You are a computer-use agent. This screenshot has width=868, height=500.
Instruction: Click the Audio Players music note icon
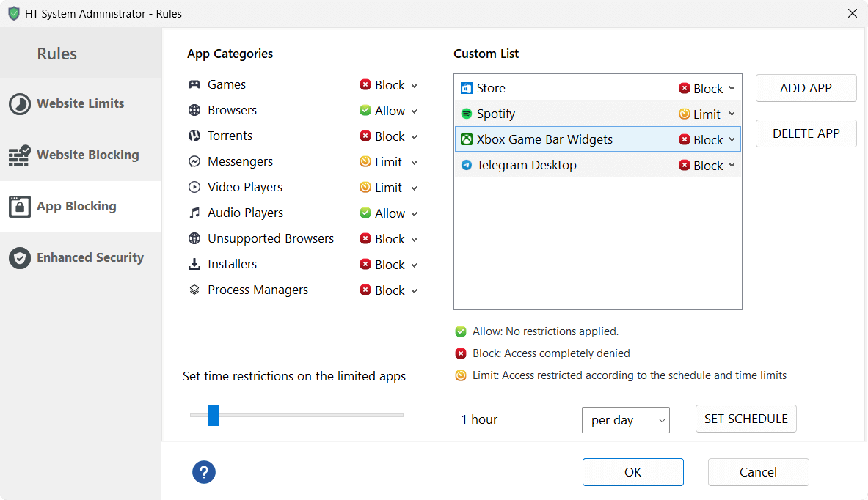click(194, 213)
